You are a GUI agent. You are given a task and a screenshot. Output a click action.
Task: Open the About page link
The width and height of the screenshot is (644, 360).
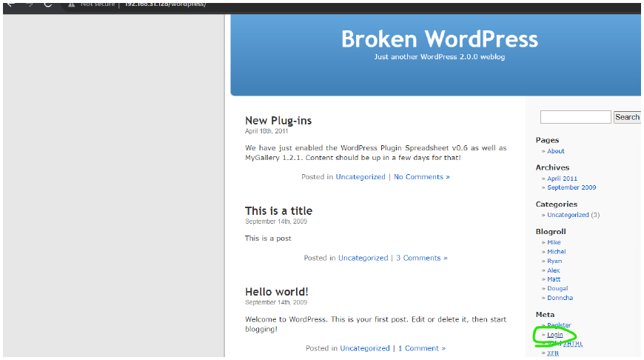pos(556,151)
